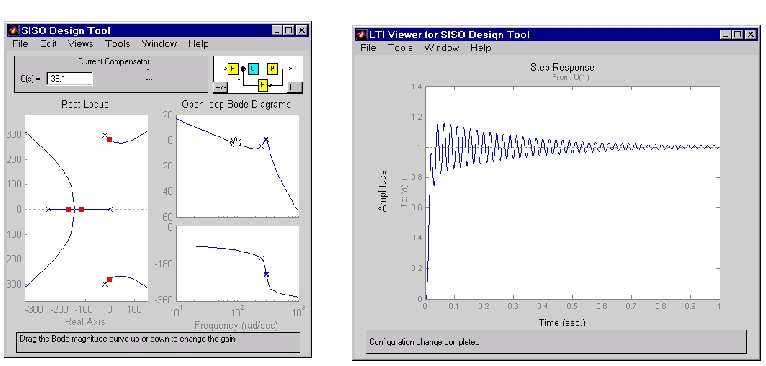Minimize the LTI Viewer window
766x366 pixels.
point(726,35)
